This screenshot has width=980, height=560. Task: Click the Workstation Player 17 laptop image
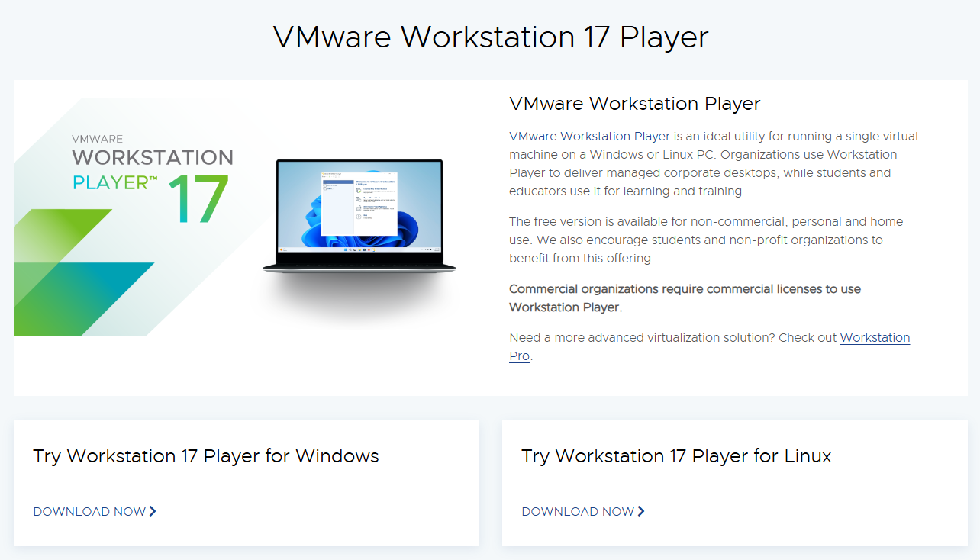(359, 216)
